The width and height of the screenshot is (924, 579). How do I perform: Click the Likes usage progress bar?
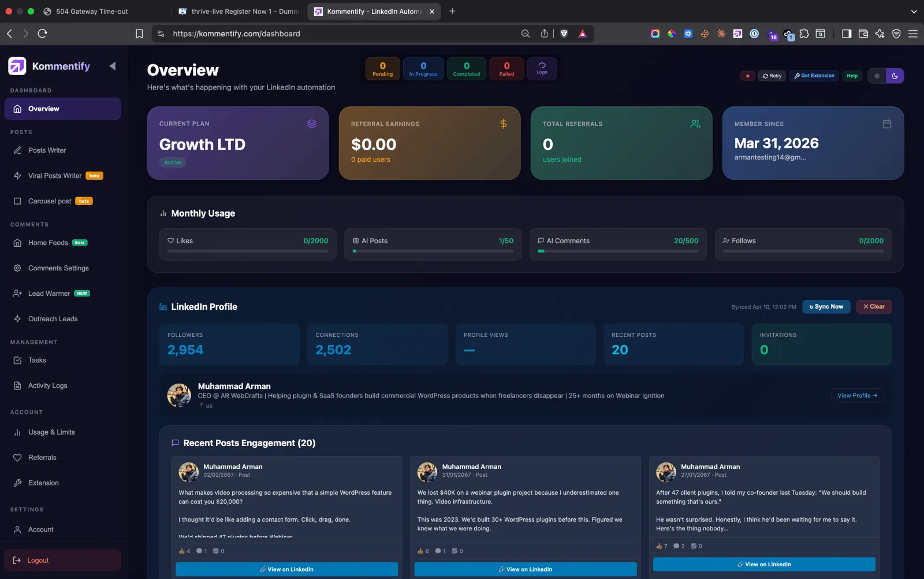coord(248,251)
